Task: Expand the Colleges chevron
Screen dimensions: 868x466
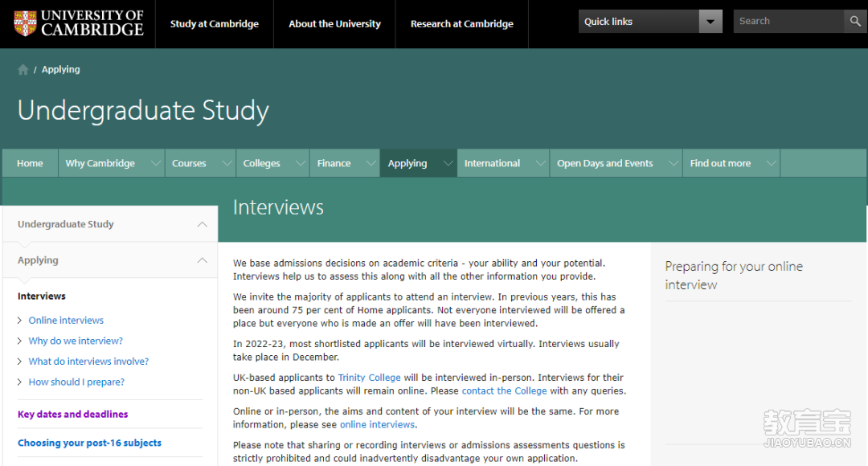Action: tap(300, 163)
